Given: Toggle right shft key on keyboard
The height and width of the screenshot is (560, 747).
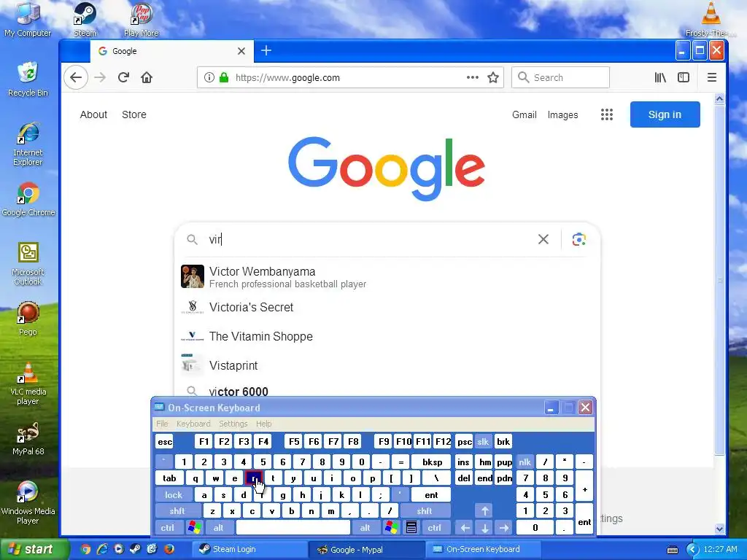Looking at the screenshot, I should pos(425,511).
